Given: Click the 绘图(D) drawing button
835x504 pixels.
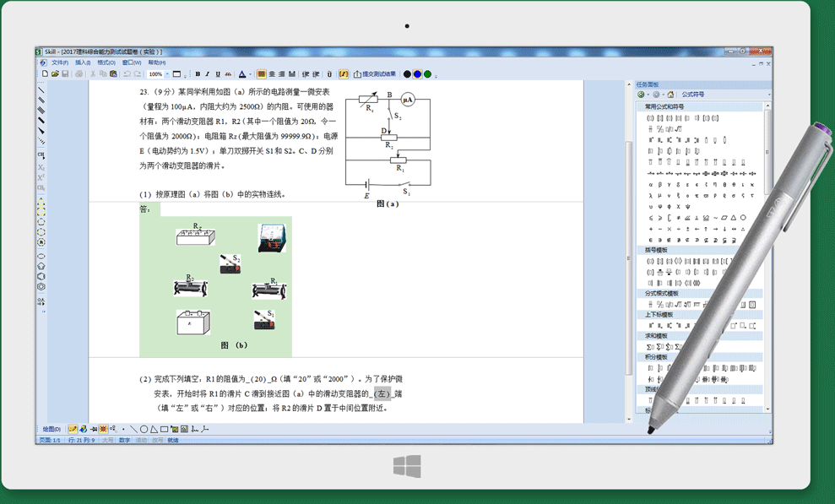Looking at the screenshot, I should coord(52,430).
